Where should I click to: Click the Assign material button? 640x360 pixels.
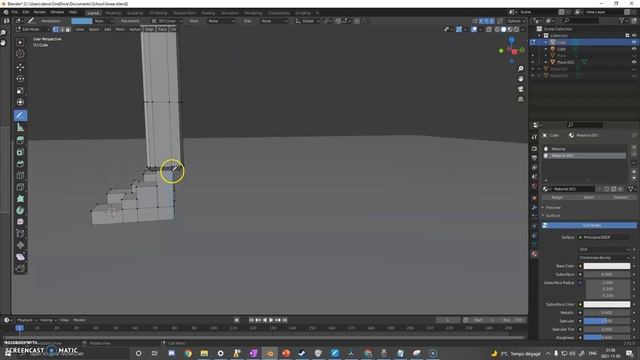pyautogui.click(x=557, y=197)
